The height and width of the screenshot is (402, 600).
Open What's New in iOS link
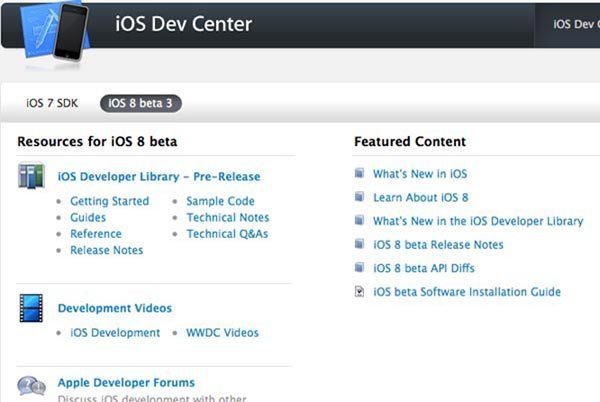[x=420, y=174]
